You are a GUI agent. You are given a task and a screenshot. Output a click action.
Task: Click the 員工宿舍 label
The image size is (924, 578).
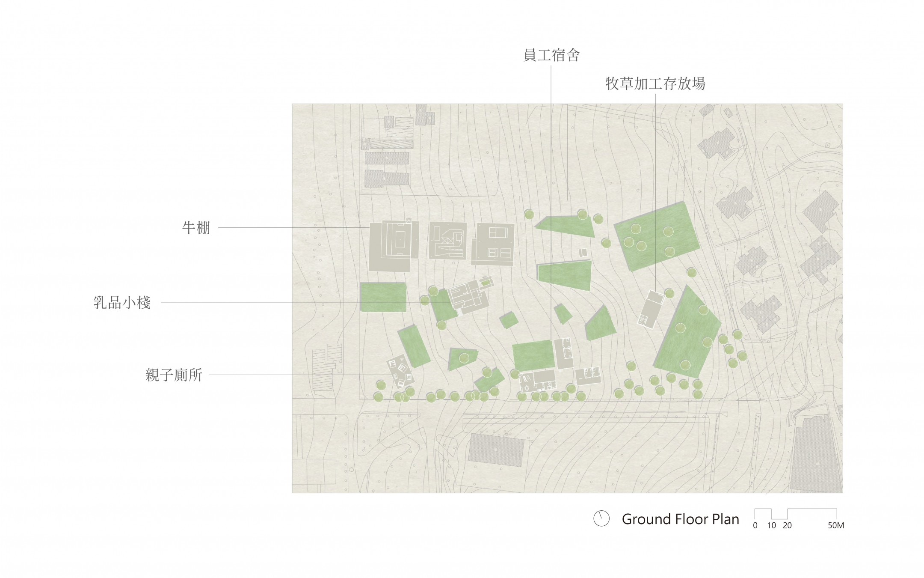[x=551, y=55]
